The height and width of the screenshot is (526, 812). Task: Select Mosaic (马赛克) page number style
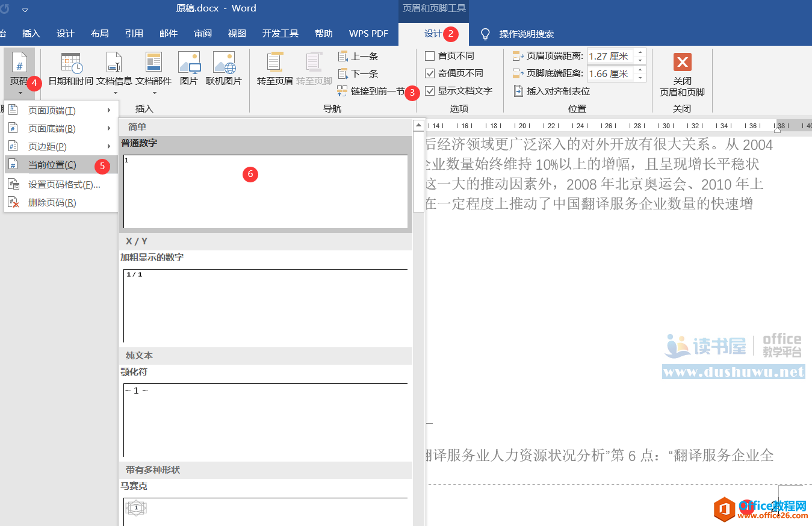coord(265,512)
